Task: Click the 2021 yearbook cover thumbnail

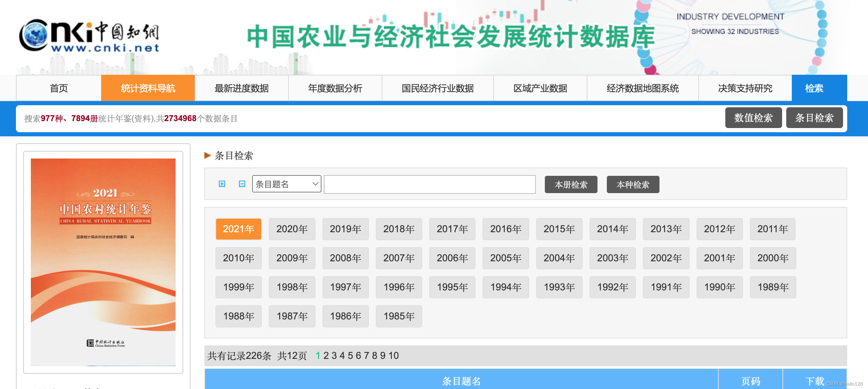Action: click(103, 262)
